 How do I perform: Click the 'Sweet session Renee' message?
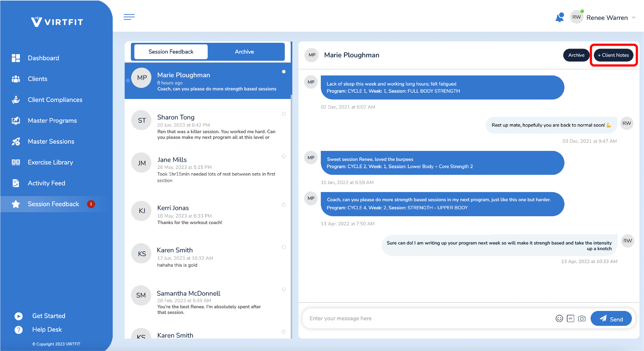tap(442, 163)
